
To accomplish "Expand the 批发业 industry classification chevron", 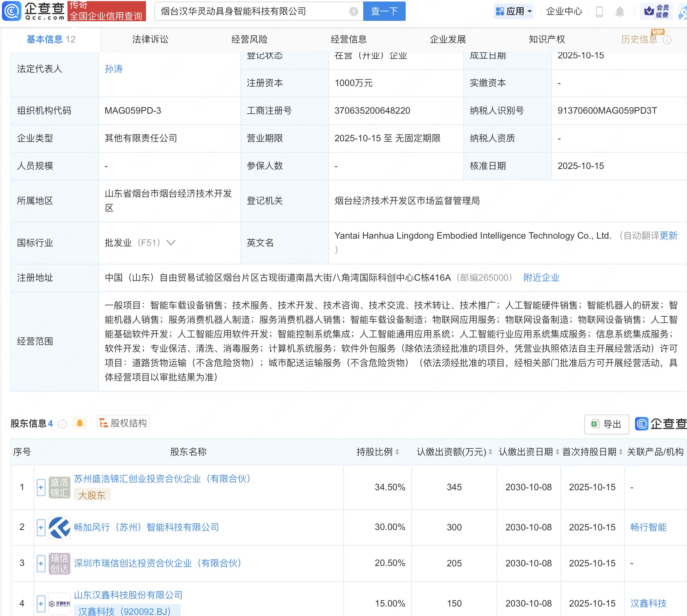I will (171, 243).
